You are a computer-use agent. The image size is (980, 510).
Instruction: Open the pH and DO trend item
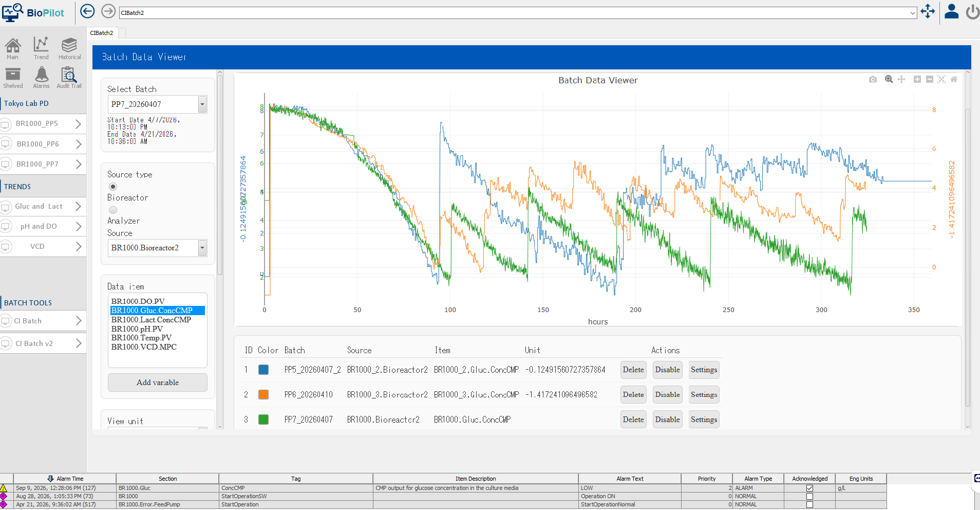(43, 226)
